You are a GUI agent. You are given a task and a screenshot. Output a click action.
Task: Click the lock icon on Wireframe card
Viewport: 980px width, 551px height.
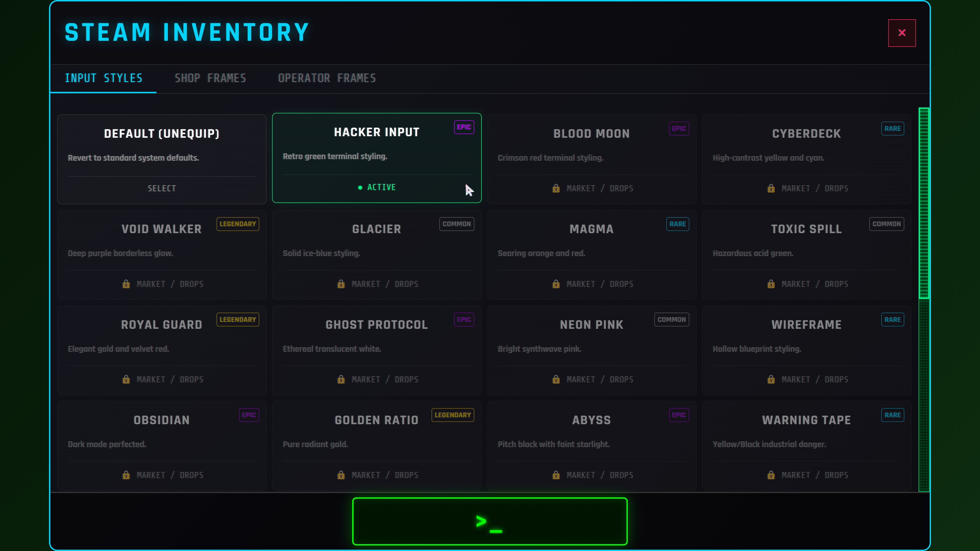[771, 380]
